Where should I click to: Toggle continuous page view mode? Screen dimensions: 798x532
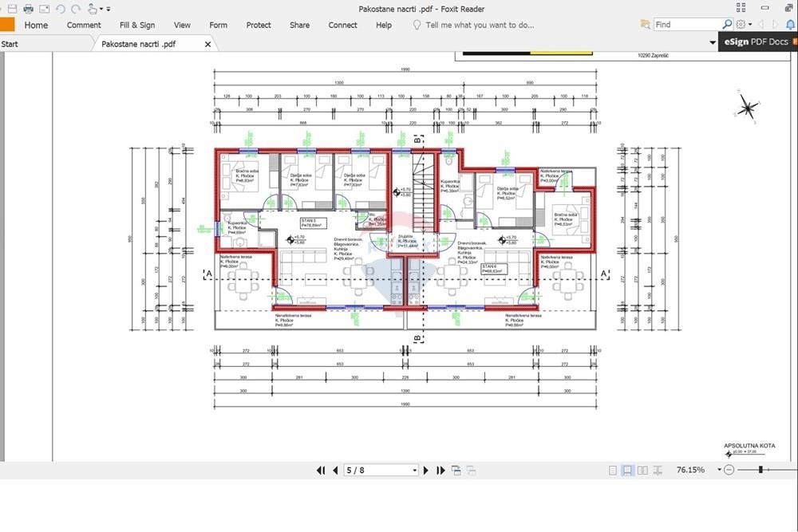pos(627,471)
